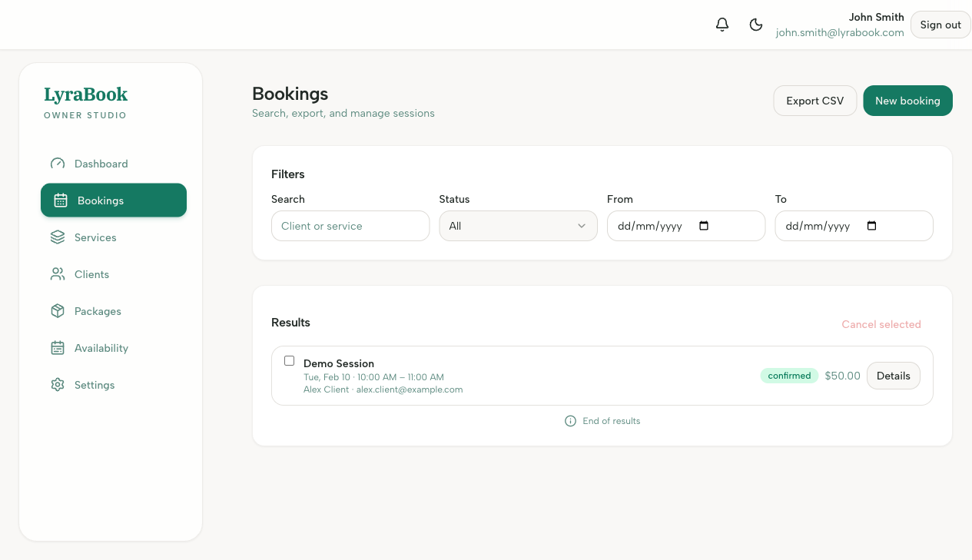Open Packages via the box icon
Image resolution: width=972 pixels, height=560 pixels.
point(57,310)
